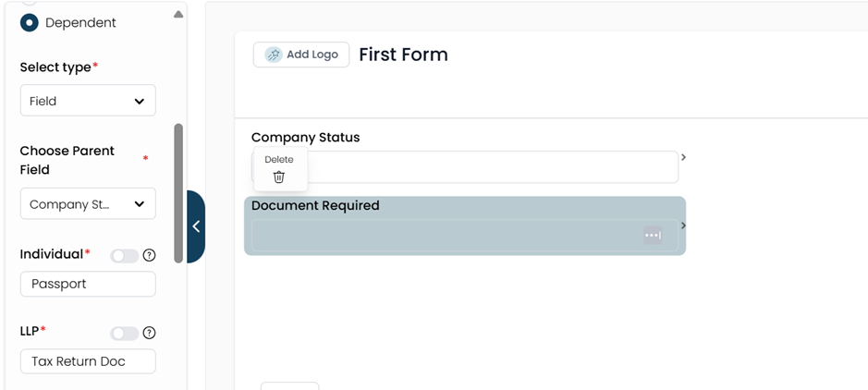This screenshot has height=390, width=868.
Task: Click the Add Logo sparkle icon
Action: click(274, 55)
